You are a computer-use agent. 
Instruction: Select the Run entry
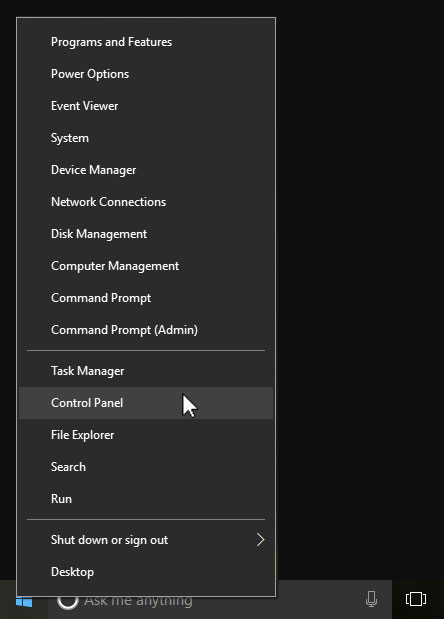[146, 499]
